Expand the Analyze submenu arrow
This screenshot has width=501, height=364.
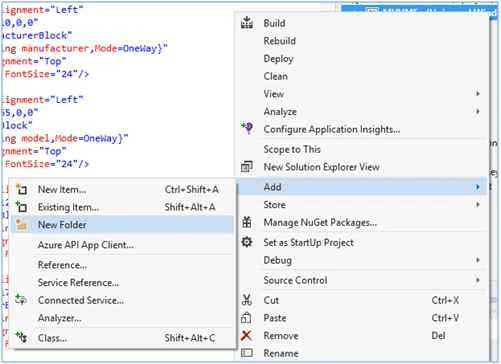(x=478, y=111)
